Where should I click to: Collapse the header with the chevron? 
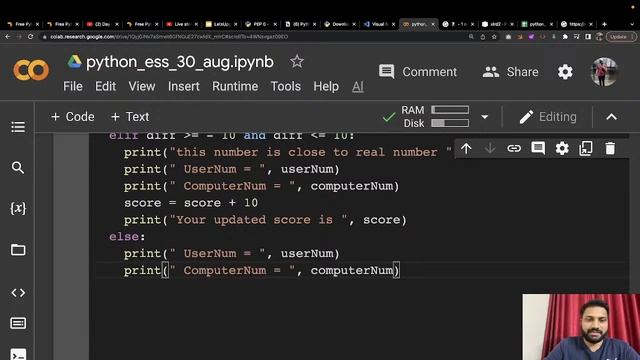pos(611,117)
